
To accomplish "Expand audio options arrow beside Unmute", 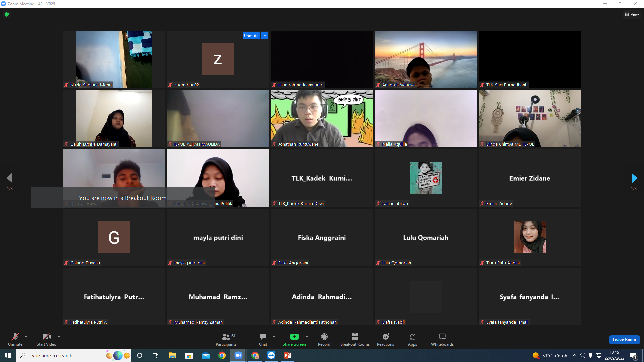I will (26, 337).
